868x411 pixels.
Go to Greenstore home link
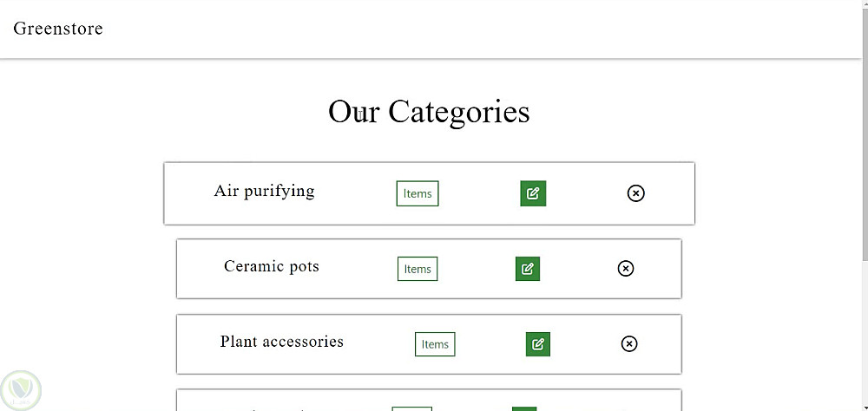click(58, 29)
